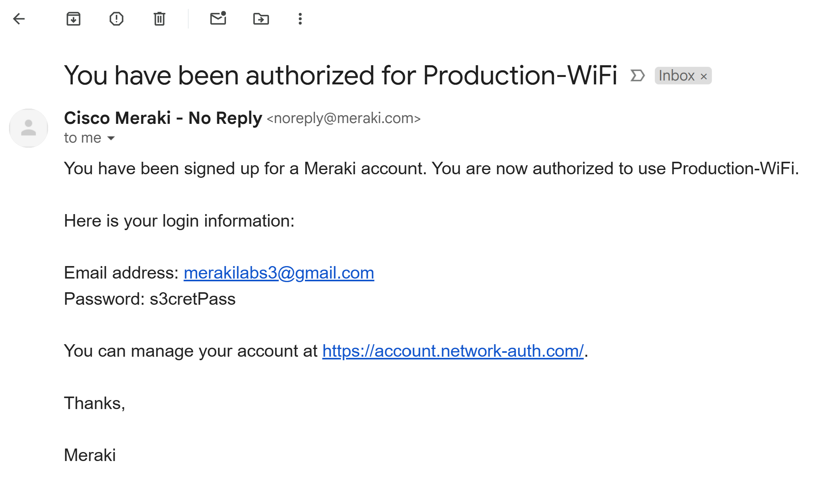The height and width of the screenshot is (504, 819).
Task: Click the Cisco Meraki - No Reply sender name
Action: pos(163,118)
